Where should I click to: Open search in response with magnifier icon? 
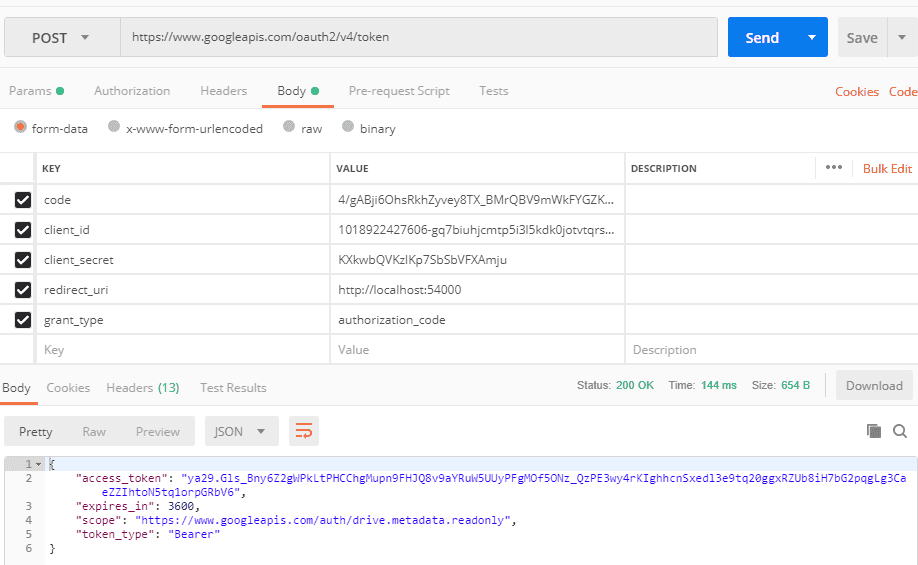tap(900, 432)
